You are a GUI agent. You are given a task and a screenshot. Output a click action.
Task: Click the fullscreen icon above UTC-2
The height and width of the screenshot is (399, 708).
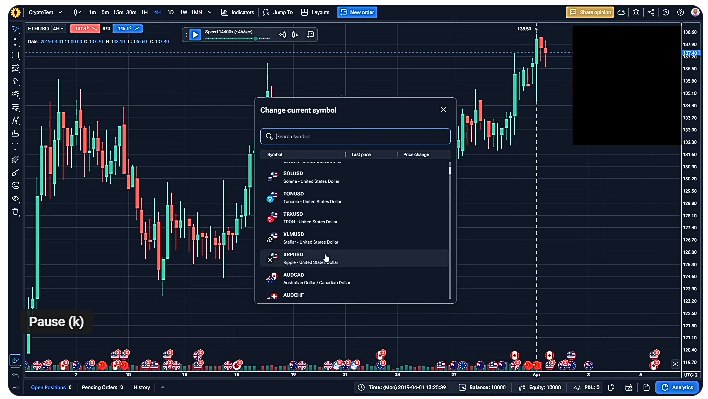click(675, 364)
